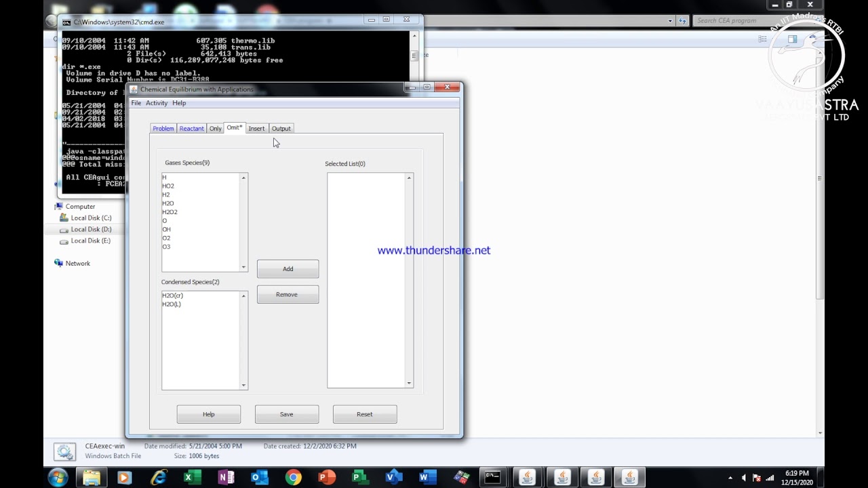Switch to cmd window via taskbar

[493, 478]
